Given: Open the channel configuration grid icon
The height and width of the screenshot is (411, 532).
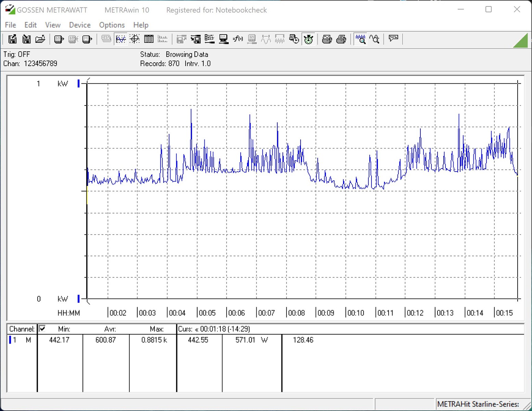Looking at the screenshot, I should coord(210,39).
